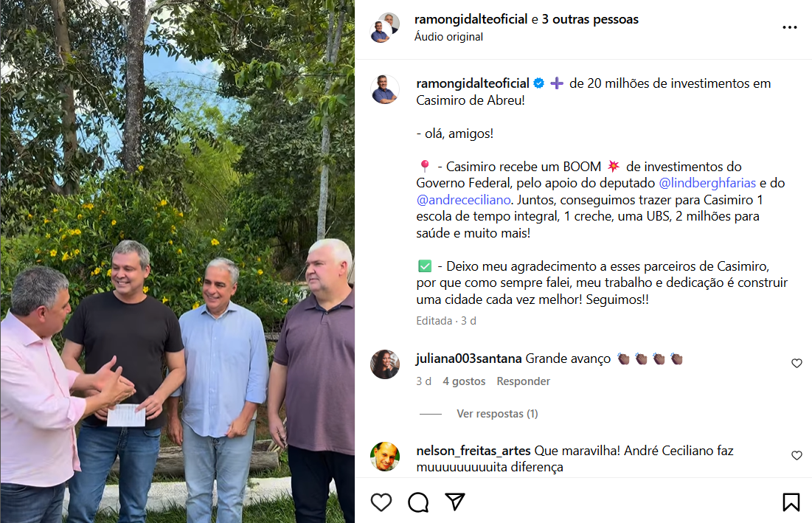Share post with paper plane icon
Screen dimensions: 812x523
(x=455, y=502)
